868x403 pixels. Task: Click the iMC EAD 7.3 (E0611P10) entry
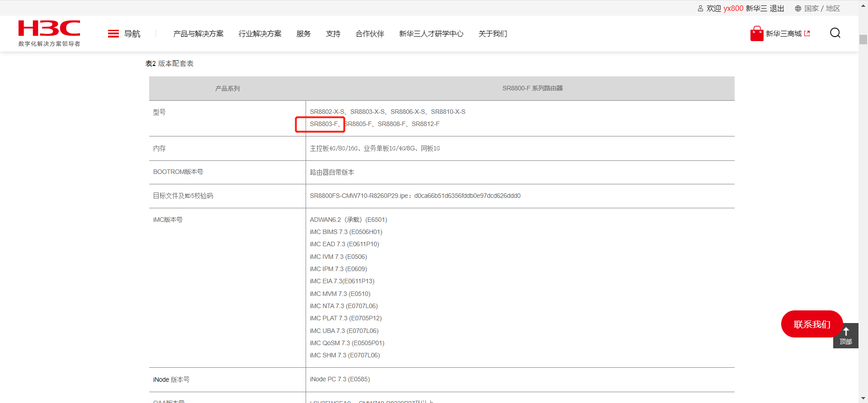tap(344, 244)
